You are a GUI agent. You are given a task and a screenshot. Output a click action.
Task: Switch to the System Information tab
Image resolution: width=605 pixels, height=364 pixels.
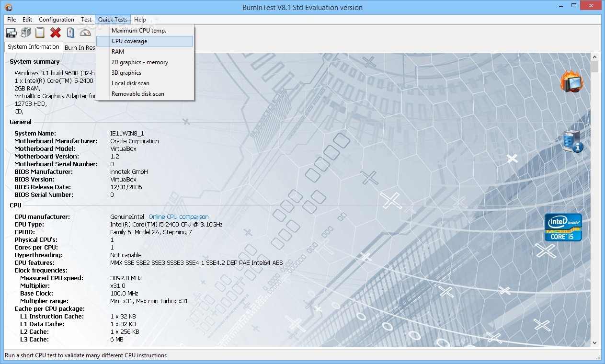click(34, 47)
